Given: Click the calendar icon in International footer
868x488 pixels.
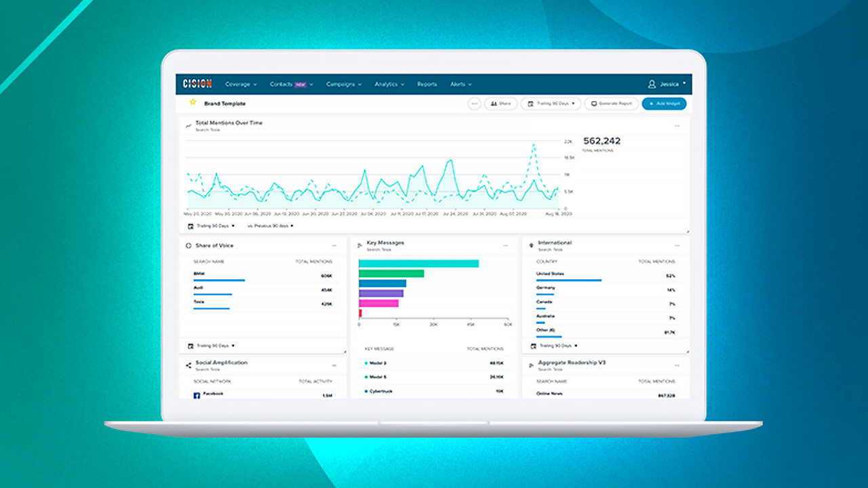Looking at the screenshot, I should pos(534,346).
